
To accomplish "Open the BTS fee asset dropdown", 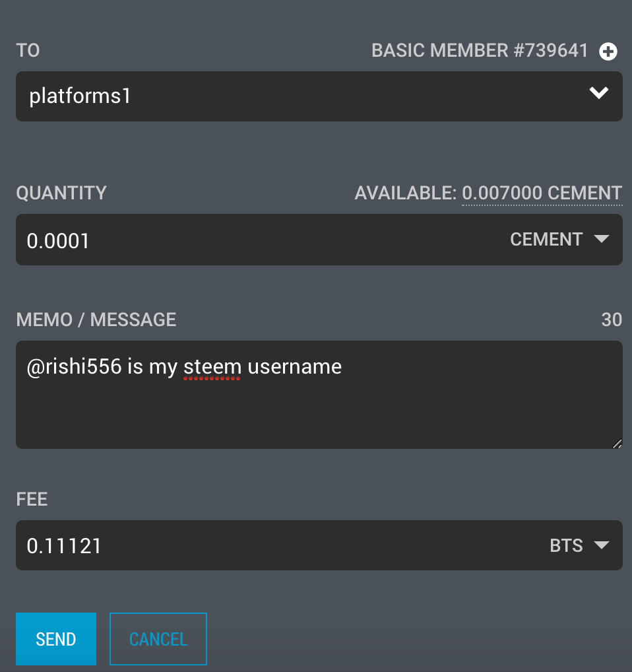I will point(579,545).
